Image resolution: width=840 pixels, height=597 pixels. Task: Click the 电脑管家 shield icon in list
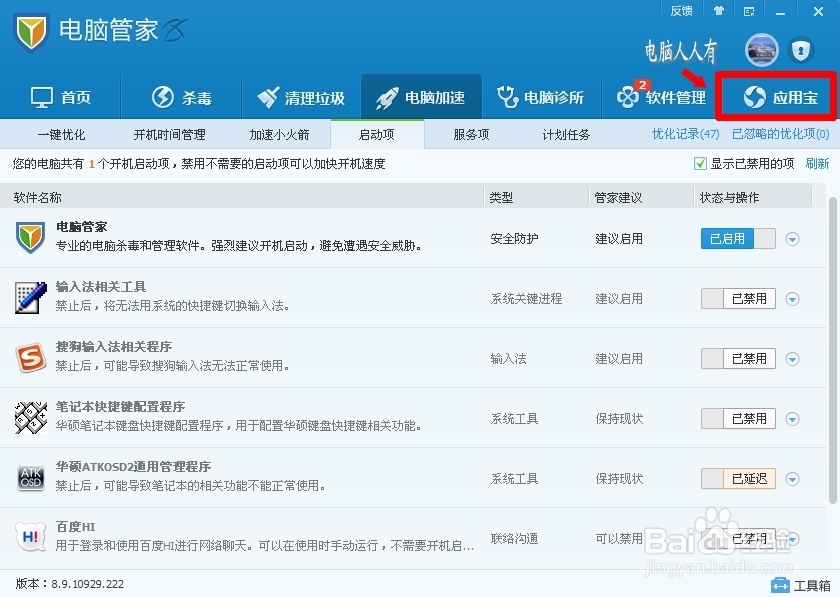31,237
